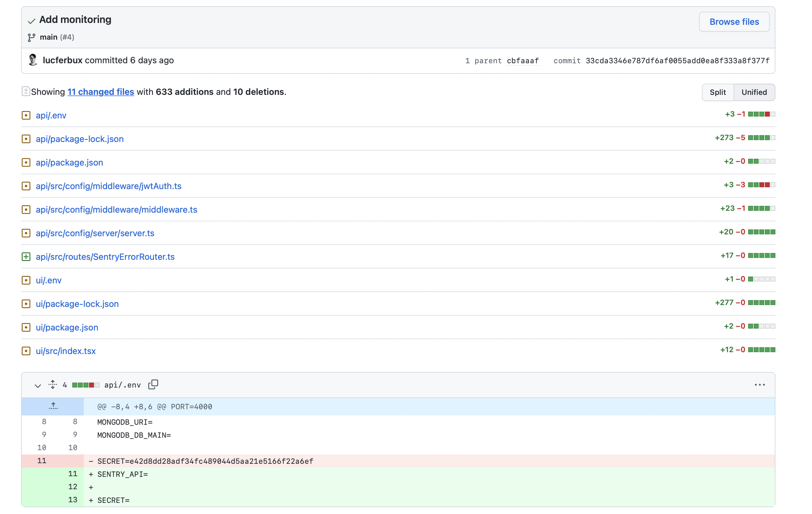Viewport: 812px width, 514px height.
Task: Follow the parent commit cbfaaaf link
Action: click(522, 61)
